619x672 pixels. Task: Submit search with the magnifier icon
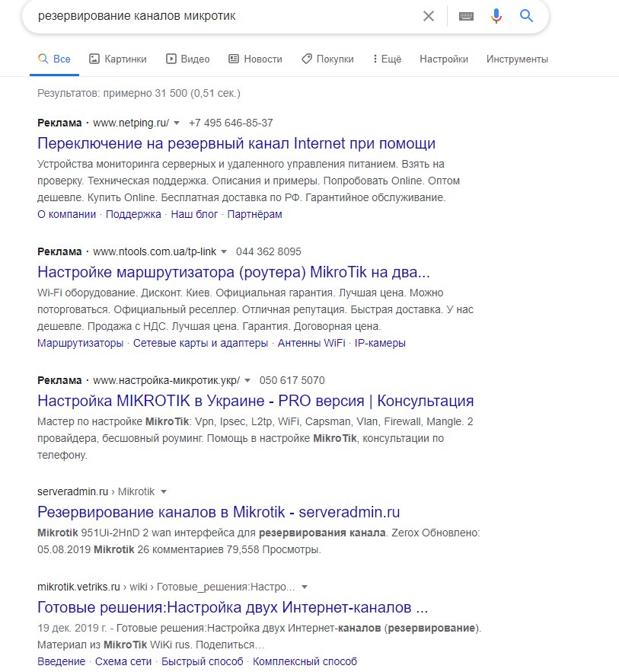(526, 16)
